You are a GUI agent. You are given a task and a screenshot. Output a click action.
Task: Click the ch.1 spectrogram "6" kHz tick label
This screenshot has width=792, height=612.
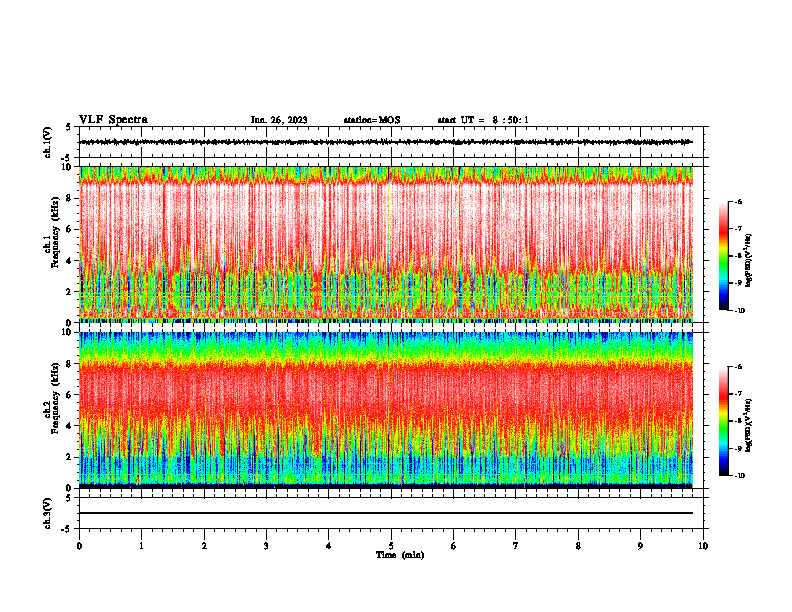click(x=70, y=229)
